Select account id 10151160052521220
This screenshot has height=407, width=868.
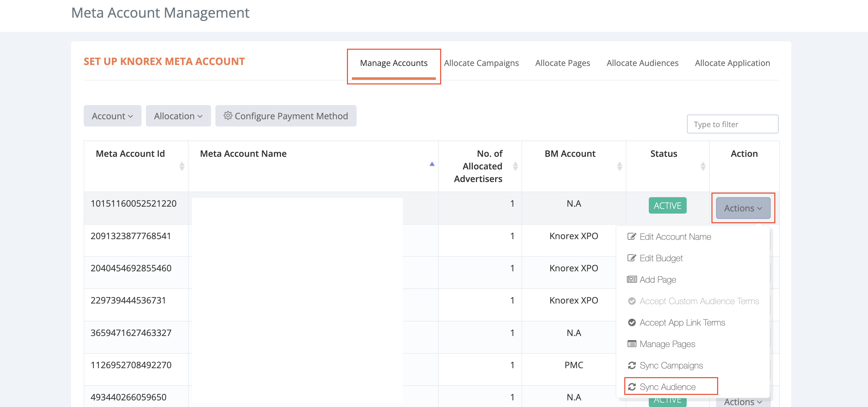[133, 203]
